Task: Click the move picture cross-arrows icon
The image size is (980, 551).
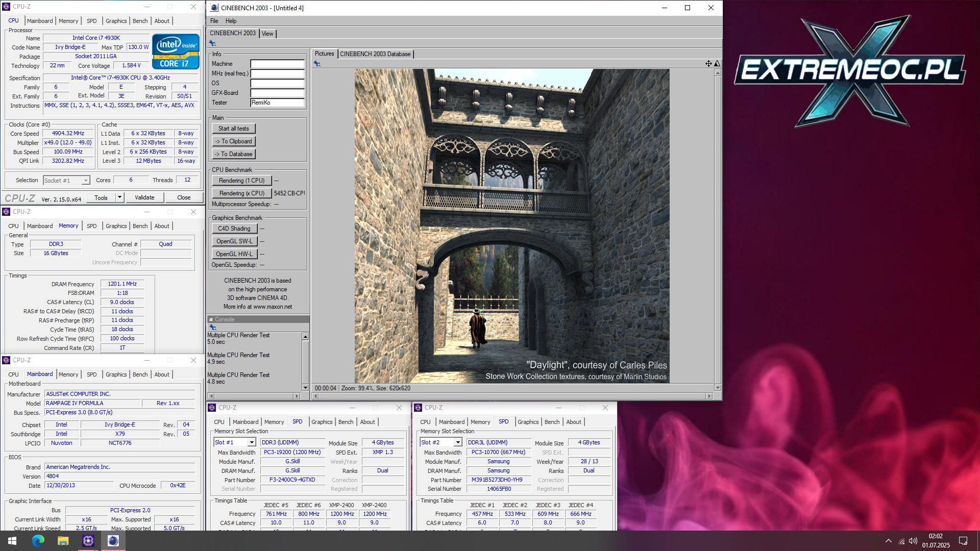Action: point(708,64)
